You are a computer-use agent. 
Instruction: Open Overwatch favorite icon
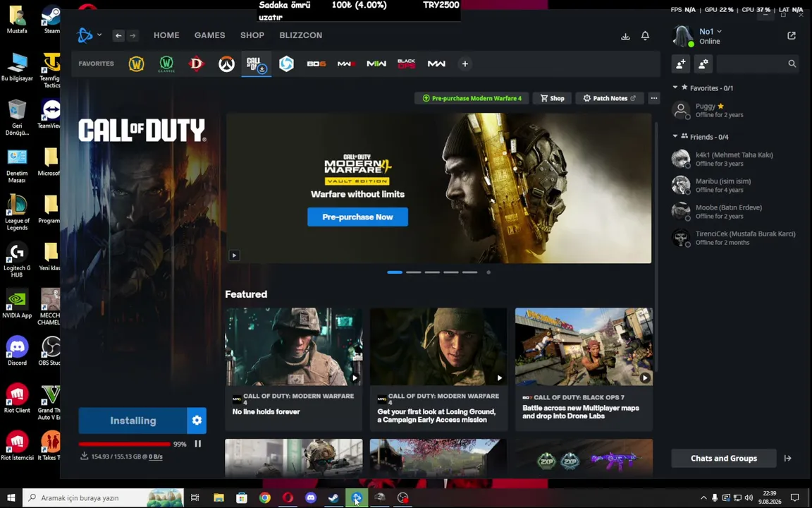click(x=226, y=64)
